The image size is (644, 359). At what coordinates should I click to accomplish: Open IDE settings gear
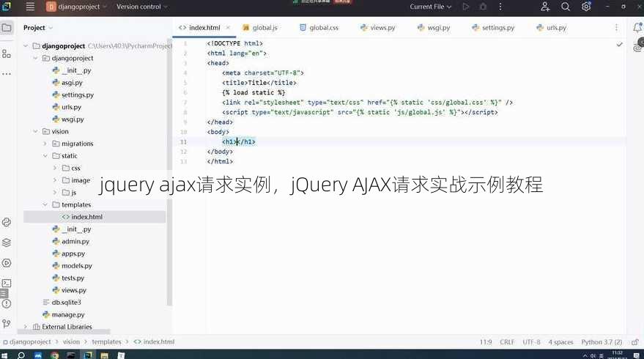click(586, 7)
